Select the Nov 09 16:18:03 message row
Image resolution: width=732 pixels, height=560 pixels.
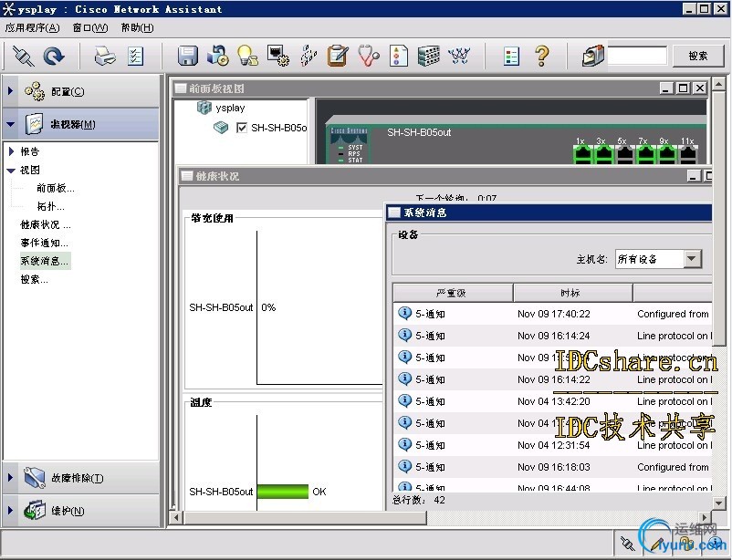553,467
